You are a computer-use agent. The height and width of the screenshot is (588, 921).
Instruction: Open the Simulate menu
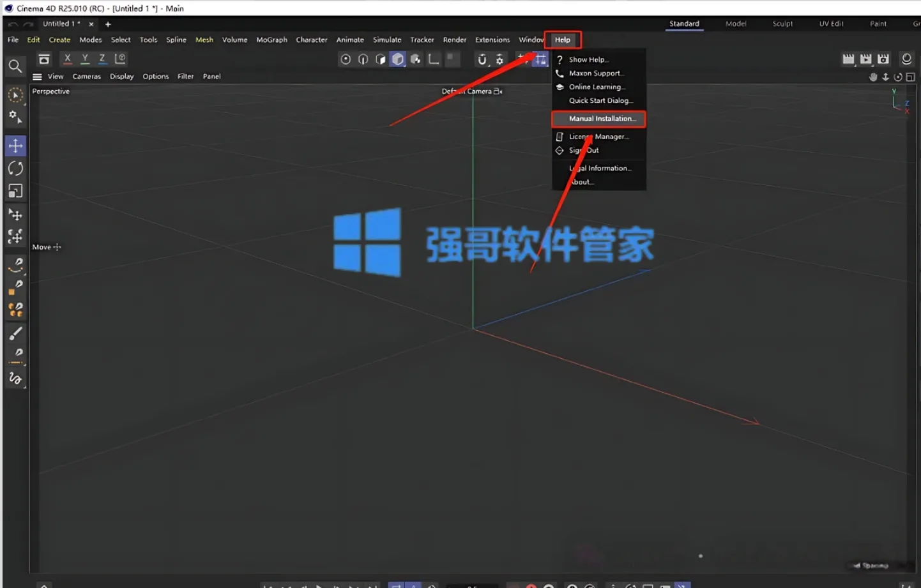(387, 40)
